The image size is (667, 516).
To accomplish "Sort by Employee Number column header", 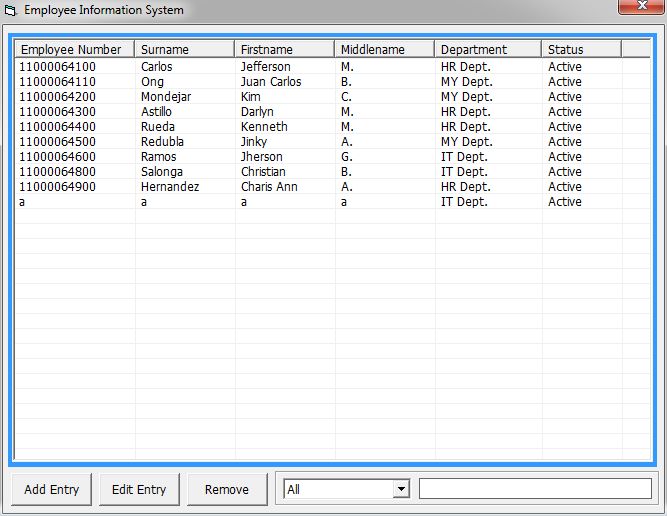I will coord(74,49).
